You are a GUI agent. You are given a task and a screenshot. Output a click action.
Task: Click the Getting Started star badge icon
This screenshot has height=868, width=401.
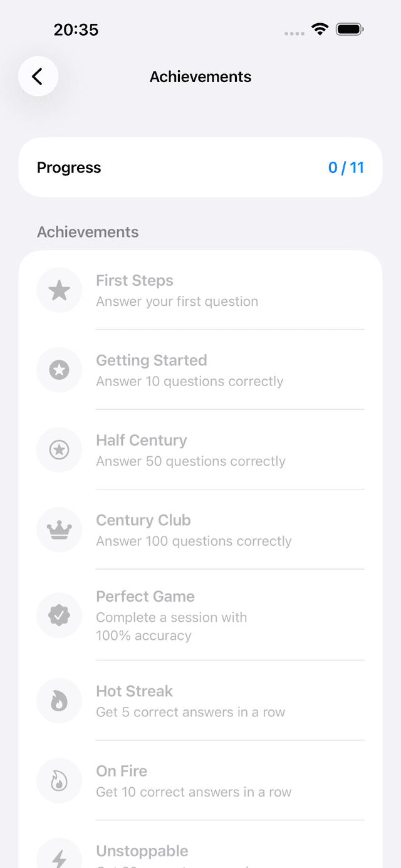click(60, 370)
